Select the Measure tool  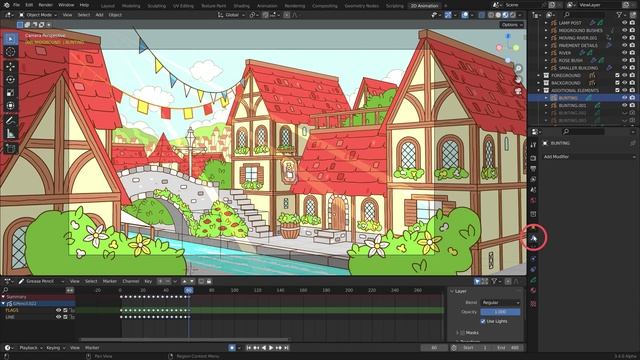pos(11,133)
